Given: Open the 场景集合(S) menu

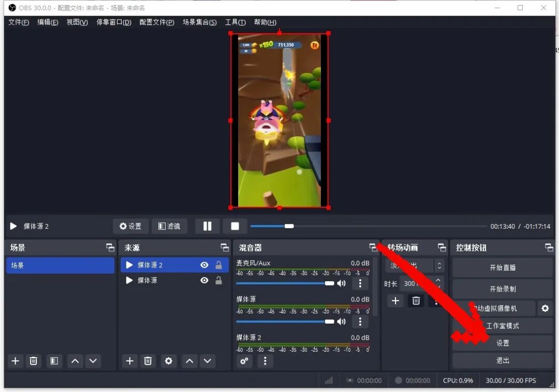Looking at the screenshot, I should point(199,22).
